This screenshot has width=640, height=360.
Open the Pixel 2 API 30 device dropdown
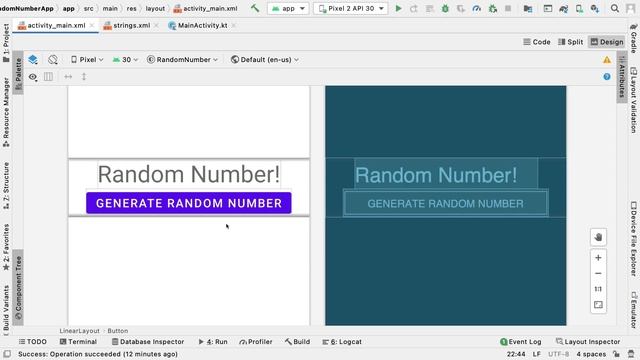pyautogui.click(x=351, y=8)
